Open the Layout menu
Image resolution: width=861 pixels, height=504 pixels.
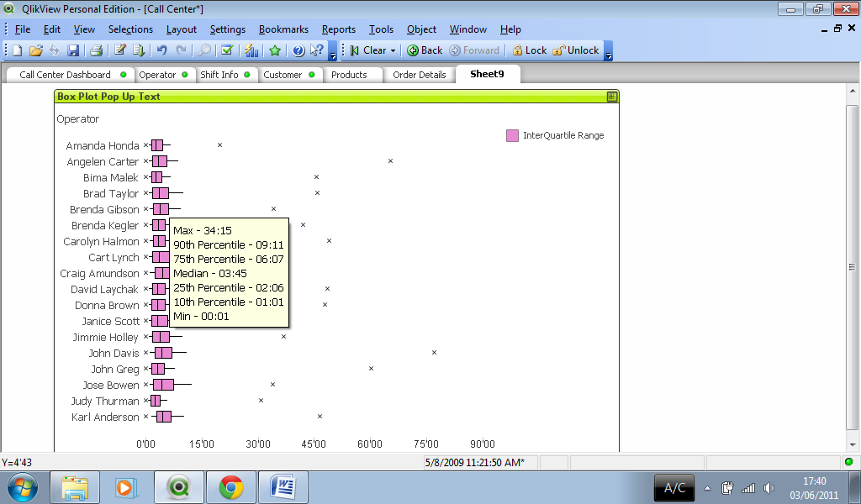coord(182,29)
